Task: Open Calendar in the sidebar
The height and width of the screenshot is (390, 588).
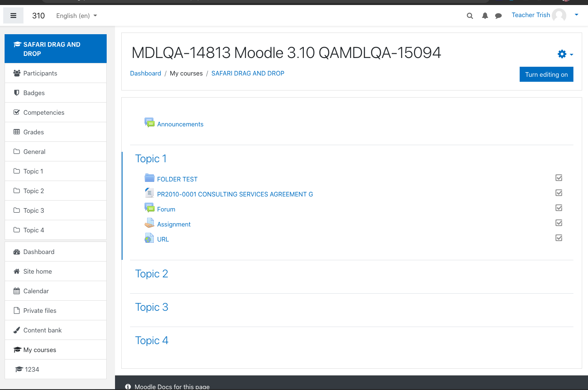Action: click(55, 291)
